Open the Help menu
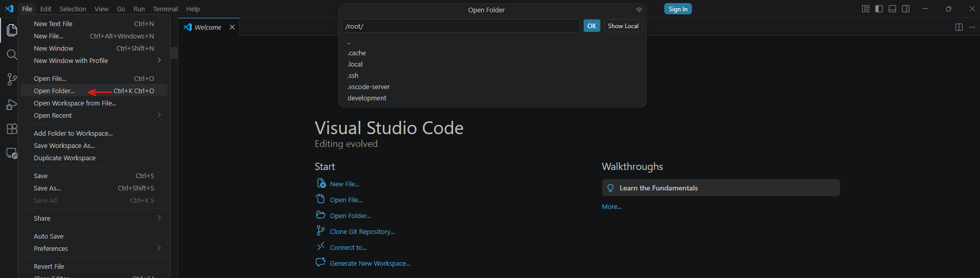 193,9
